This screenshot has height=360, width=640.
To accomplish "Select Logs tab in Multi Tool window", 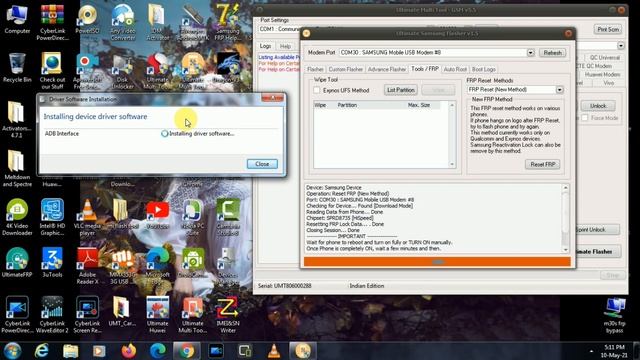I will tap(265, 46).
